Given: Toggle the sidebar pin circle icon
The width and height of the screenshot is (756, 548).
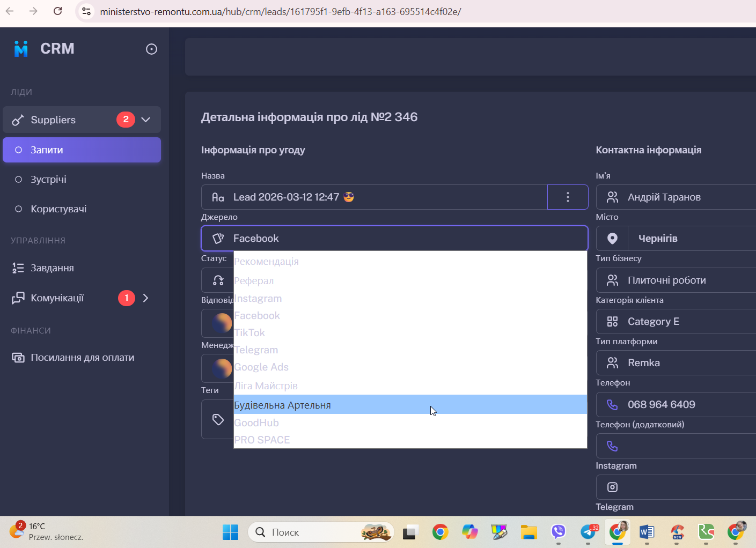Looking at the screenshot, I should [x=151, y=49].
